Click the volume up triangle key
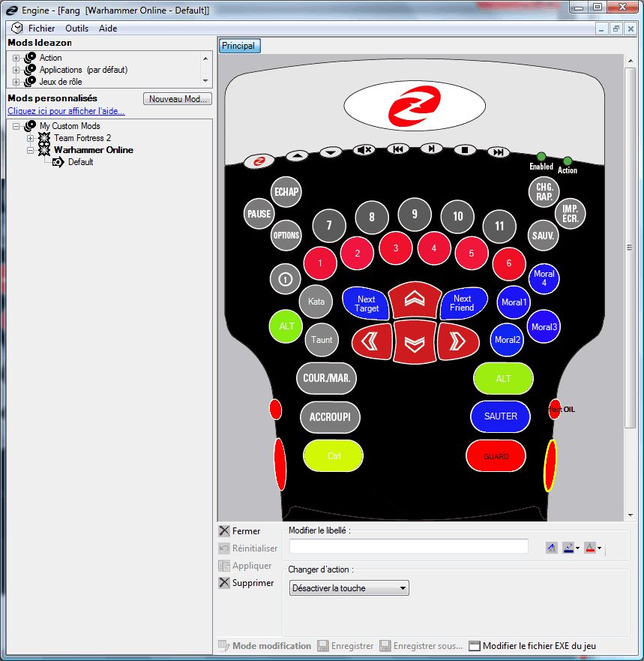 297,156
